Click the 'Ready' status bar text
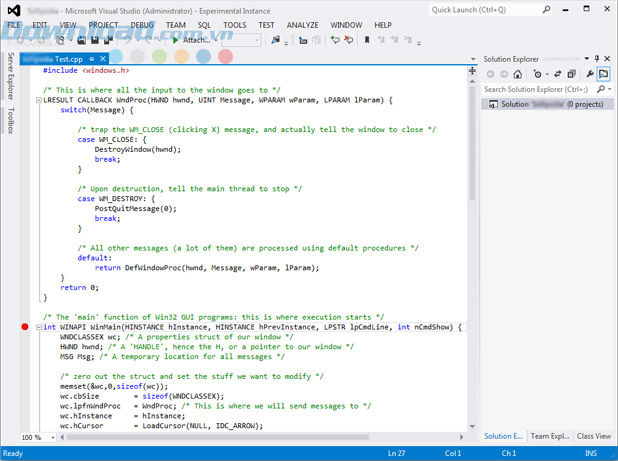The height and width of the screenshot is (461, 618). 13,453
